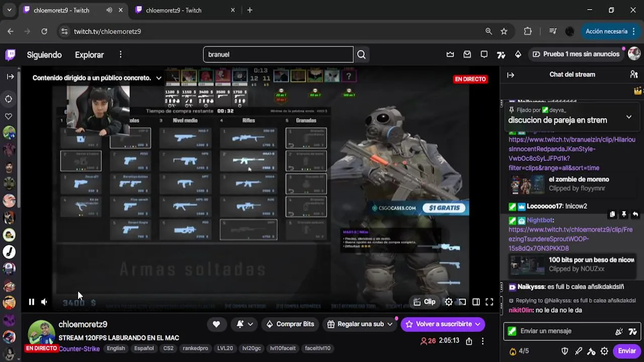This screenshot has height=362, width=644.
Task: Cast the stream to a device
Action: [462, 302]
